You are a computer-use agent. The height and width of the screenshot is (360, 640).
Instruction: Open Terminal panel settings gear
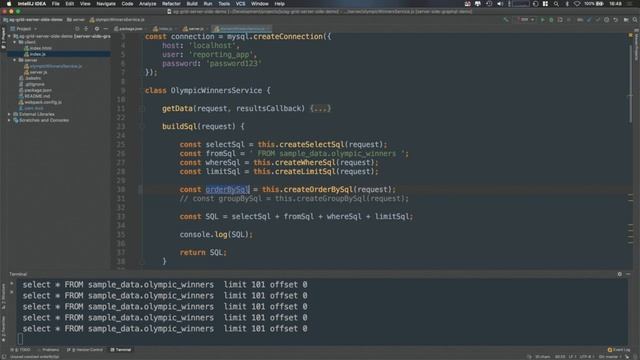(x=620, y=274)
